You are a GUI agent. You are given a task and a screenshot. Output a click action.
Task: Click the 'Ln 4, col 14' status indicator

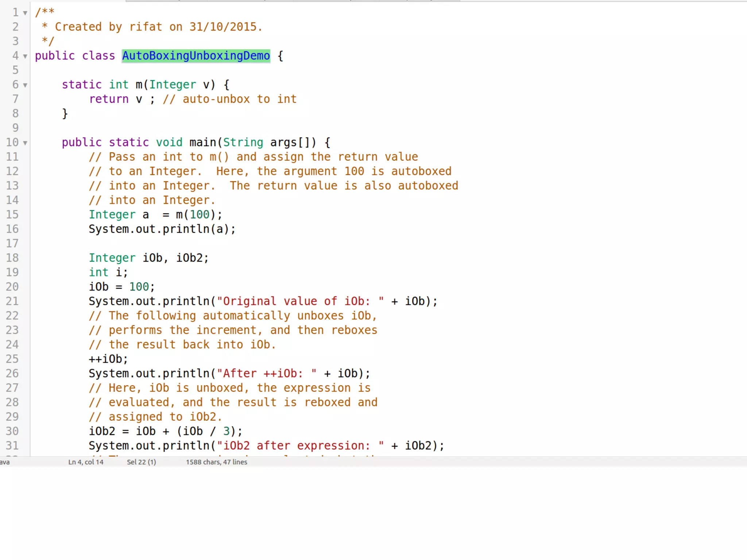click(86, 462)
